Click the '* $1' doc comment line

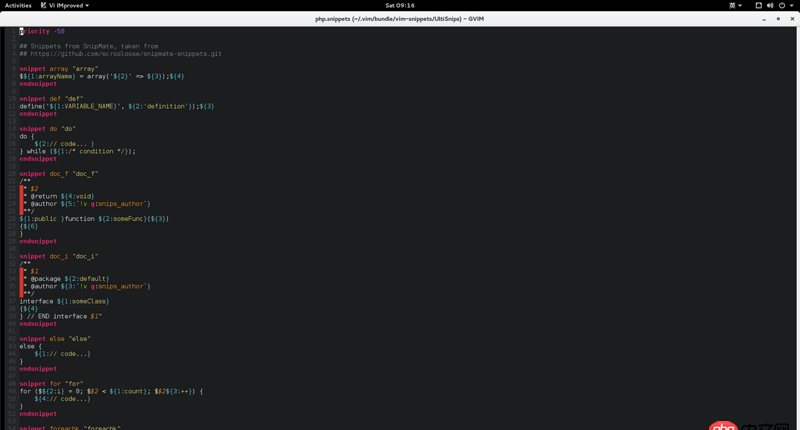point(31,271)
